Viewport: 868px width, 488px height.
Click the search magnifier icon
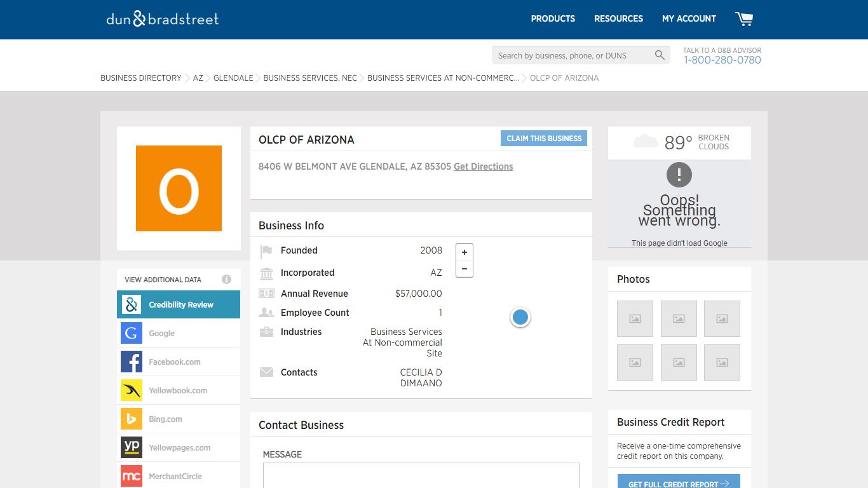tap(660, 55)
